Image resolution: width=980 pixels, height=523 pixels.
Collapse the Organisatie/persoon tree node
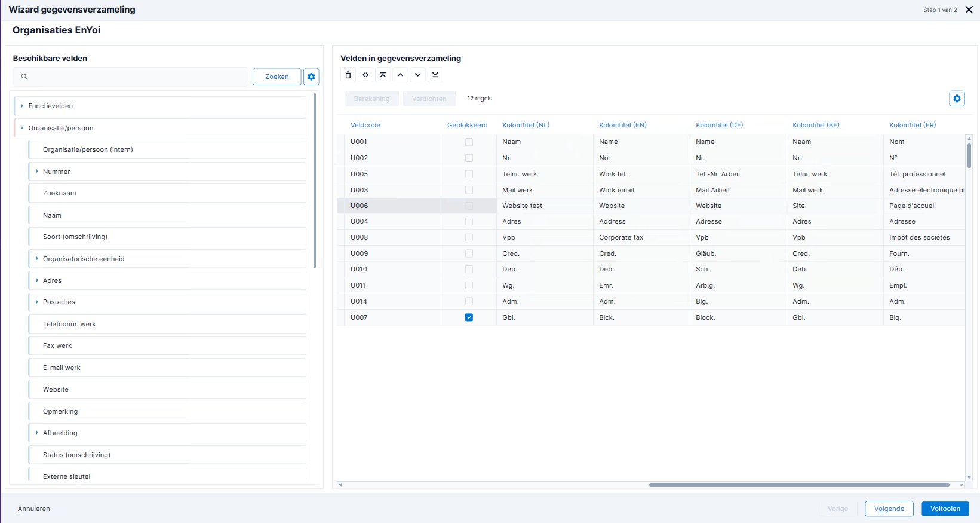coord(22,128)
